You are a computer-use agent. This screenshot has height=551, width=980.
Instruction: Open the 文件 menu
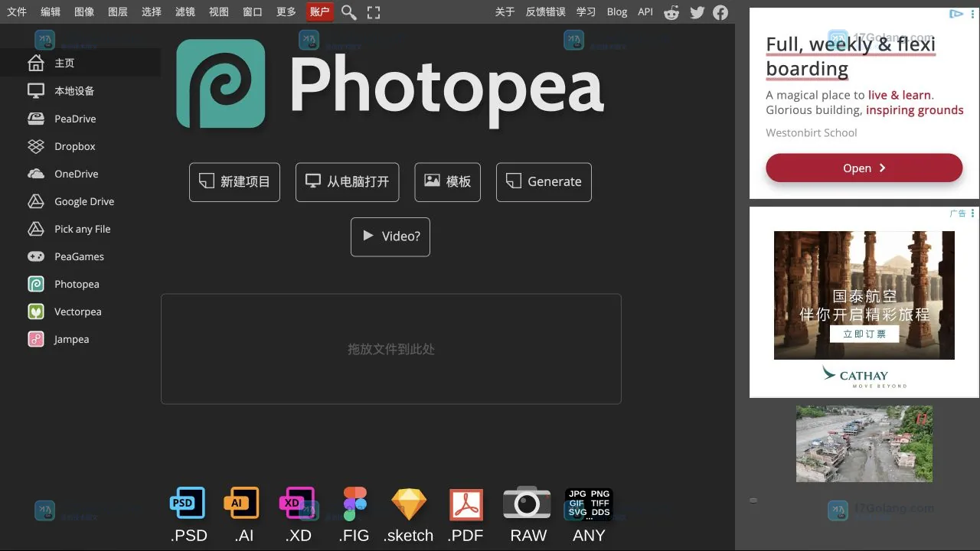[17, 11]
